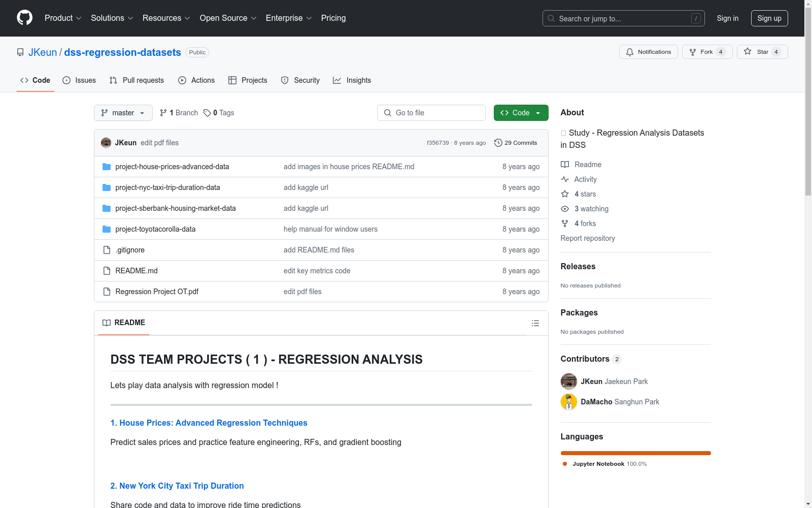
Task: Select the Code repository tab
Action: 36,80
